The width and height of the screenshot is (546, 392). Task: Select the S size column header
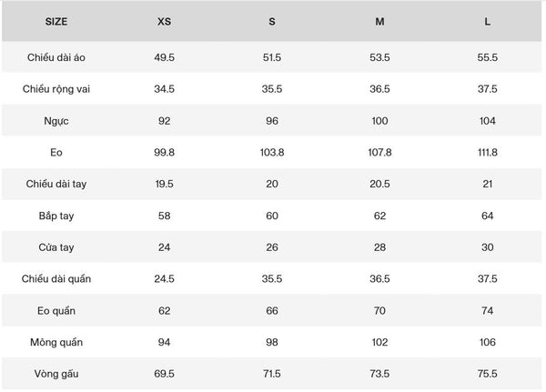coord(272,22)
